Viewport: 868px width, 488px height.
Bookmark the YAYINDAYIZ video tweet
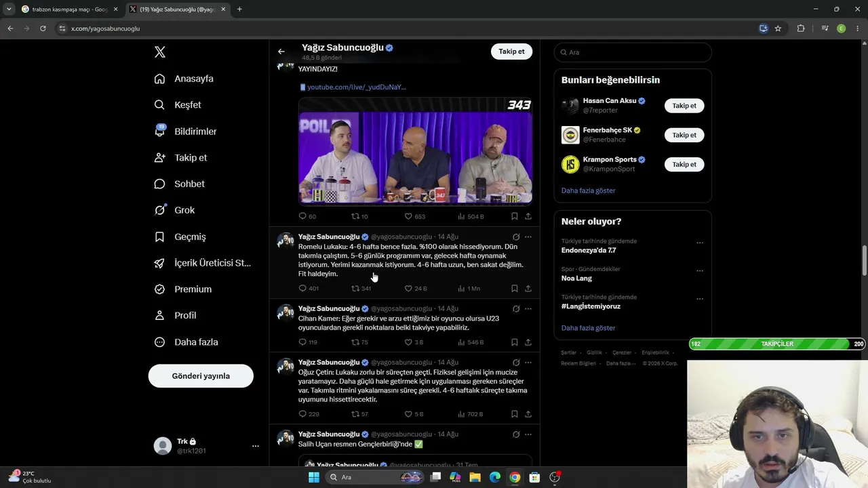click(515, 216)
